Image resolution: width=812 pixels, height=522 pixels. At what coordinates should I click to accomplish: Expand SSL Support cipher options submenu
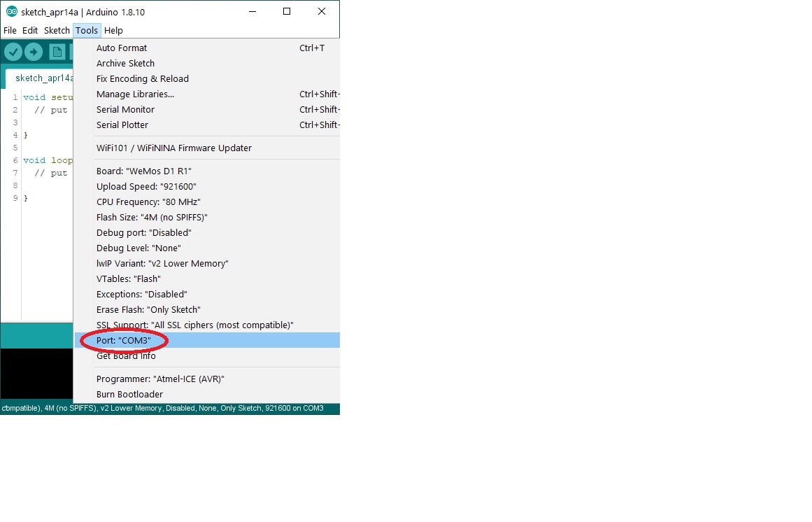pyautogui.click(x=207, y=325)
